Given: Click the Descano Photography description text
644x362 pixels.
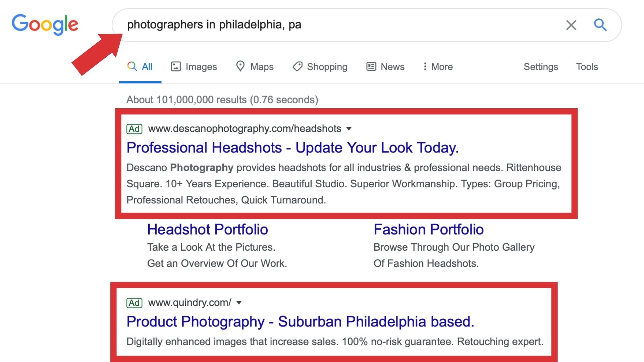Looking at the screenshot, I should pyautogui.click(x=344, y=184).
